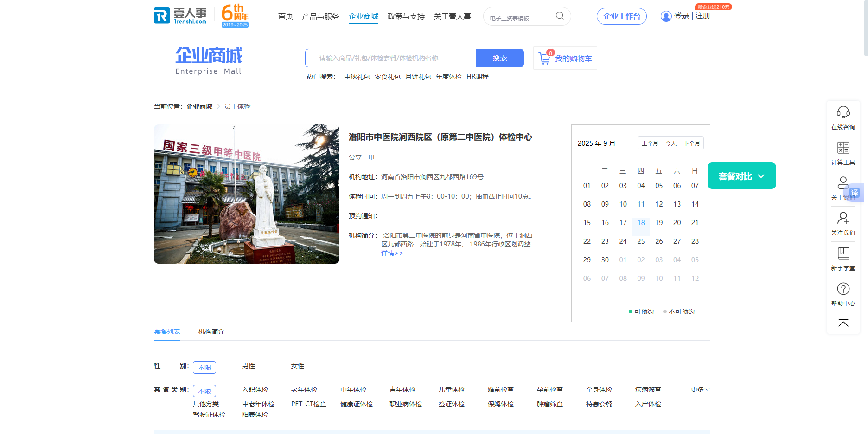Viewport: 868px width, 434px height.
Task: Click the 企业商城 Enterprise Mall logo
Action: (x=209, y=60)
